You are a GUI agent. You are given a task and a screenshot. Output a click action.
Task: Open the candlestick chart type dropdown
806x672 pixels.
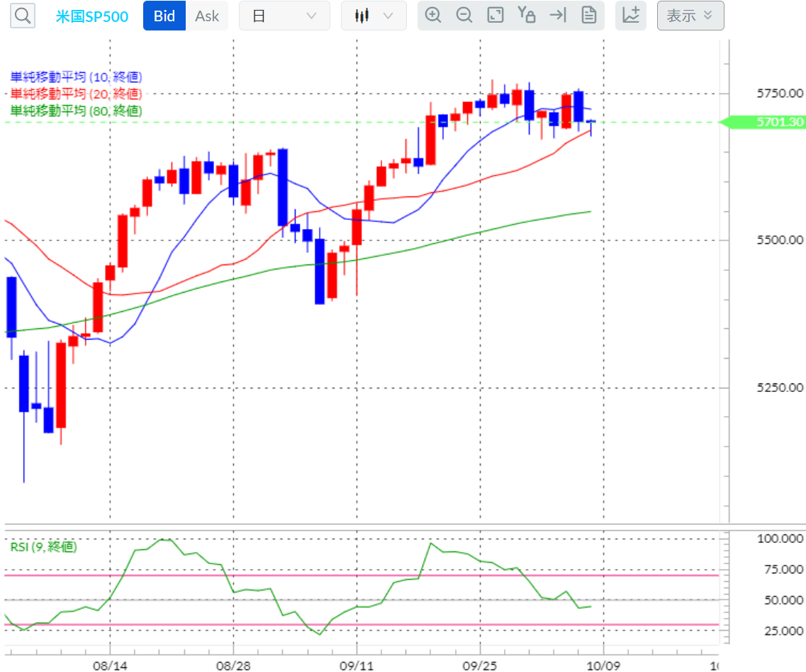click(374, 16)
